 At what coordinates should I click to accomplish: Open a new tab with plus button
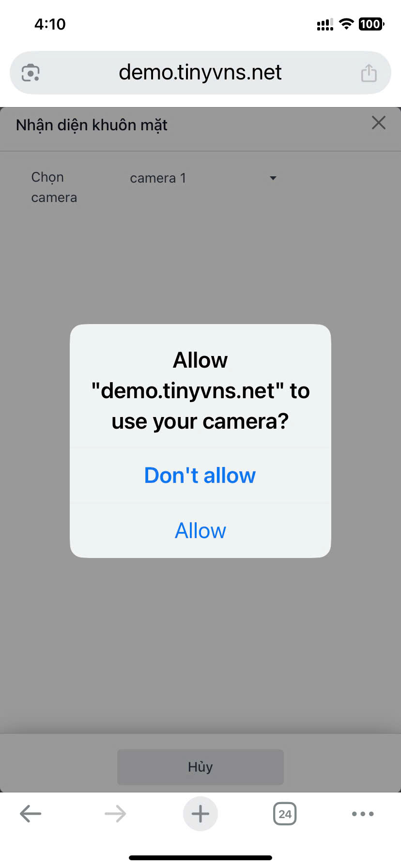point(200,814)
